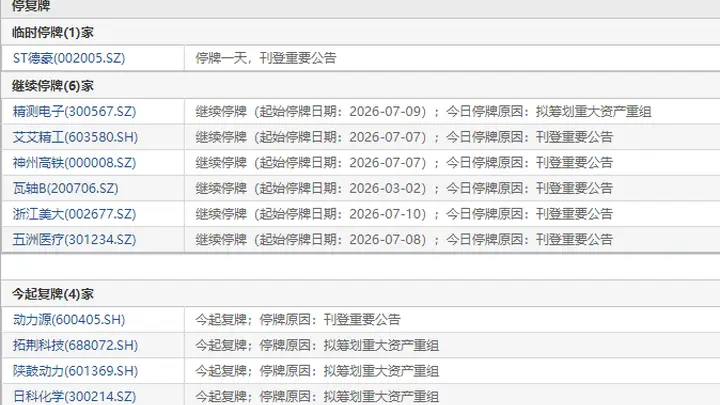The width and height of the screenshot is (720, 405).
Task: Click 浙江美大 suspension reason dated 2026-07-10
Action: 404,214
